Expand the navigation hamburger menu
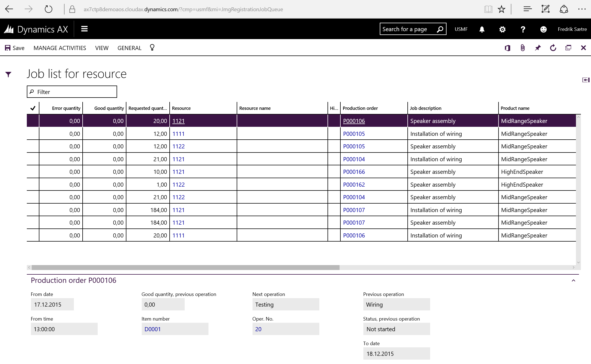Screen dimensions: 591x364 (x=84, y=29)
